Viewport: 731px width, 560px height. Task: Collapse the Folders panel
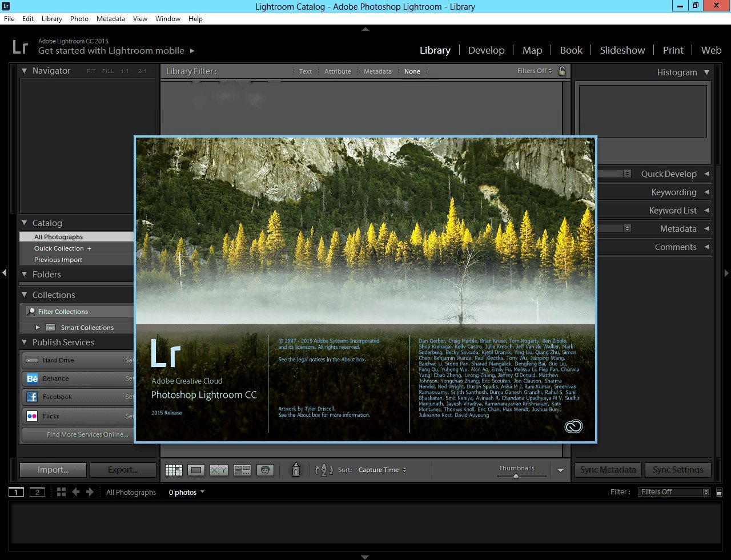point(24,275)
